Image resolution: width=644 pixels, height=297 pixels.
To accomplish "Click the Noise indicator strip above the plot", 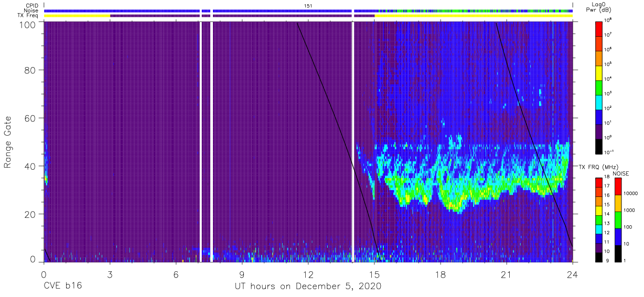I will pos(308,10).
